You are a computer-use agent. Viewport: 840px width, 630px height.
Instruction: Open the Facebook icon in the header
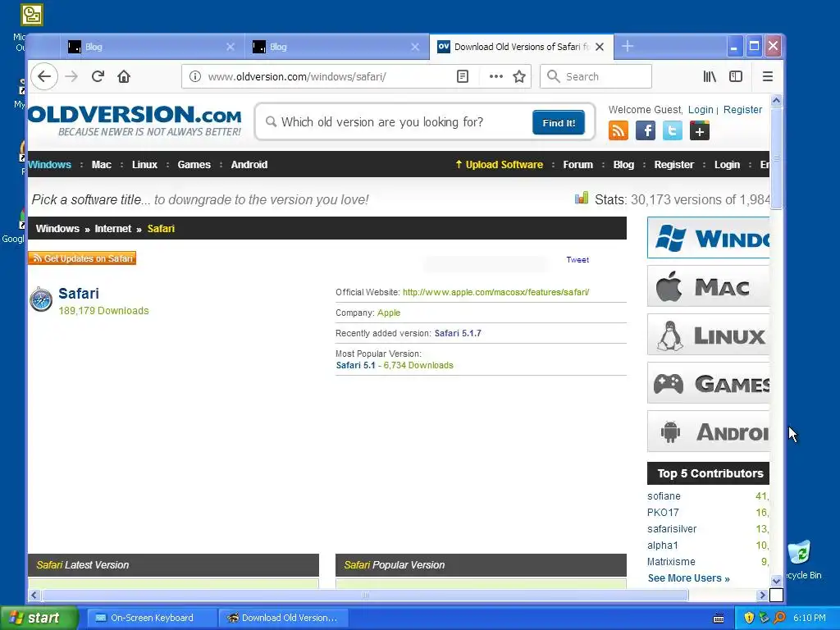point(646,130)
